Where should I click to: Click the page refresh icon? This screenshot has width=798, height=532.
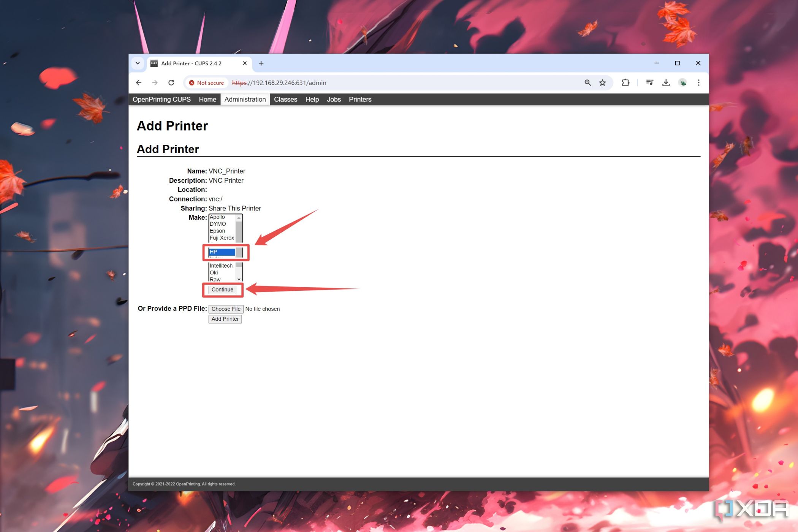coord(171,82)
